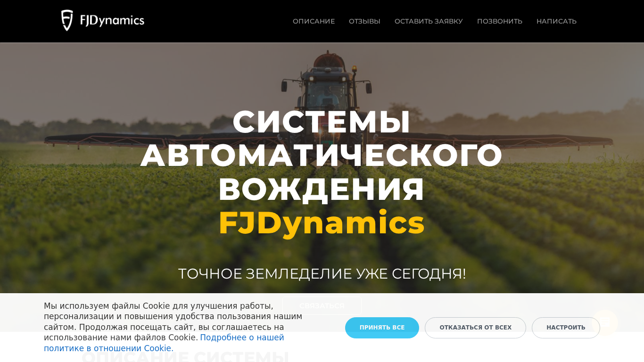Click the ТОЧНОЕ ЗЕМЛЕДЕЛИЕ УЖЕ СЕГОДНЯ tagline
This screenshot has width=644, height=362.
click(322, 273)
